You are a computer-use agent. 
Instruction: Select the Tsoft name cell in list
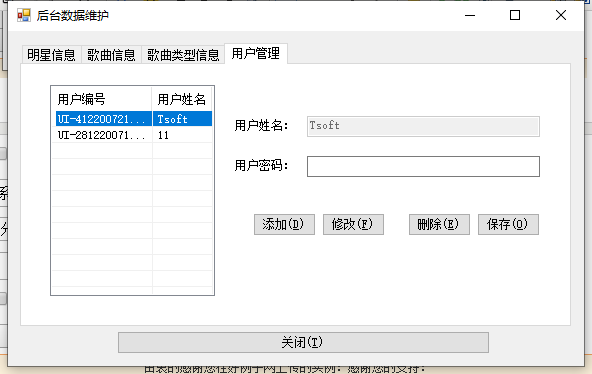tap(182, 119)
